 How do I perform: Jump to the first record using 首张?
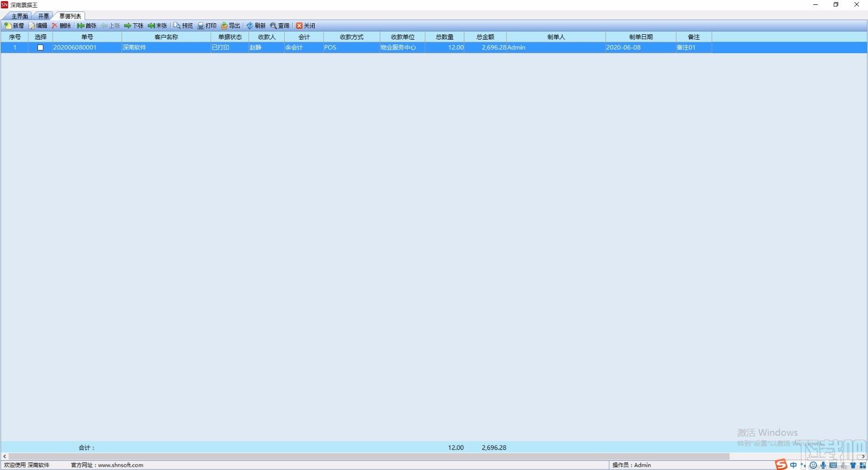point(87,26)
